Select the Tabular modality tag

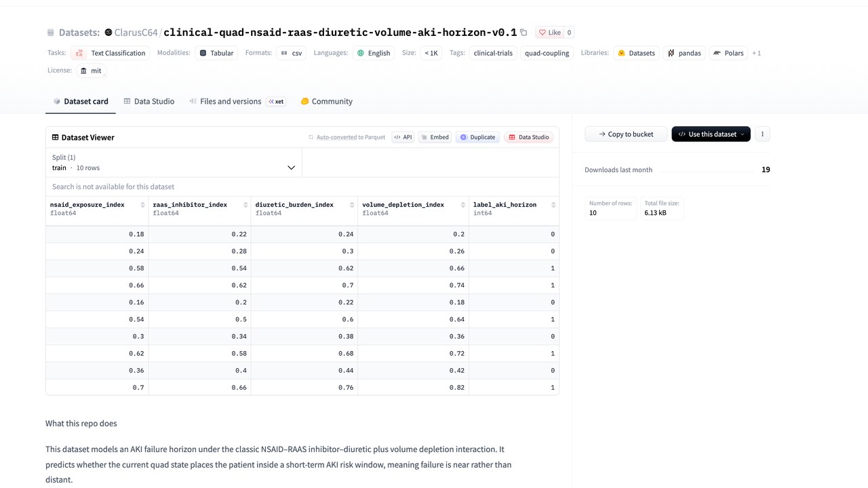click(x=216, y=53)
